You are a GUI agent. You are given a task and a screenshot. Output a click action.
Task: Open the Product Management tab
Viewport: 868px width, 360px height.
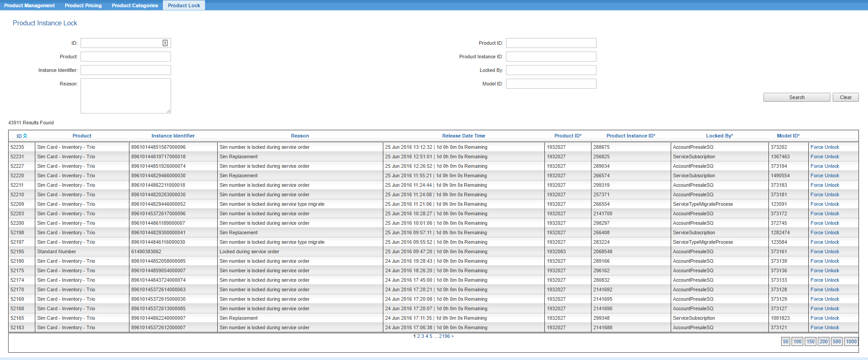click(x=29, y=5)
